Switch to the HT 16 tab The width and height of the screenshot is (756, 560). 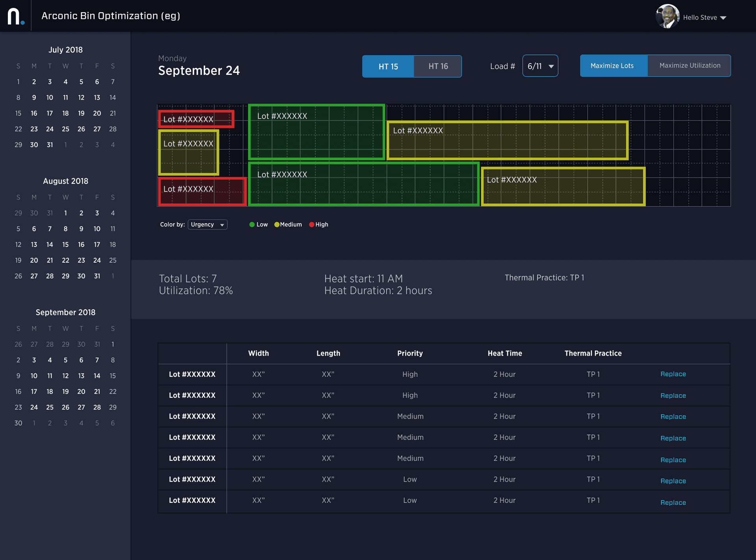[438, 67]
